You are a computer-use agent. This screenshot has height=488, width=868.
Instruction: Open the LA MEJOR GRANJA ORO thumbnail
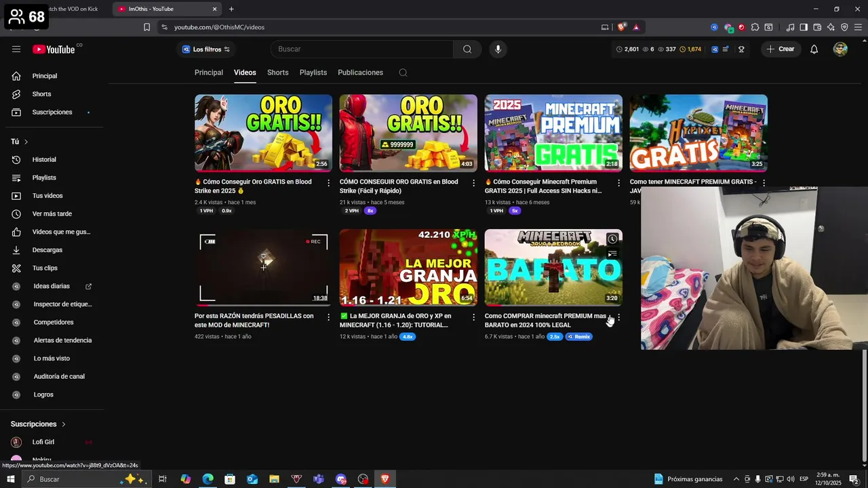tap(408, 267)
